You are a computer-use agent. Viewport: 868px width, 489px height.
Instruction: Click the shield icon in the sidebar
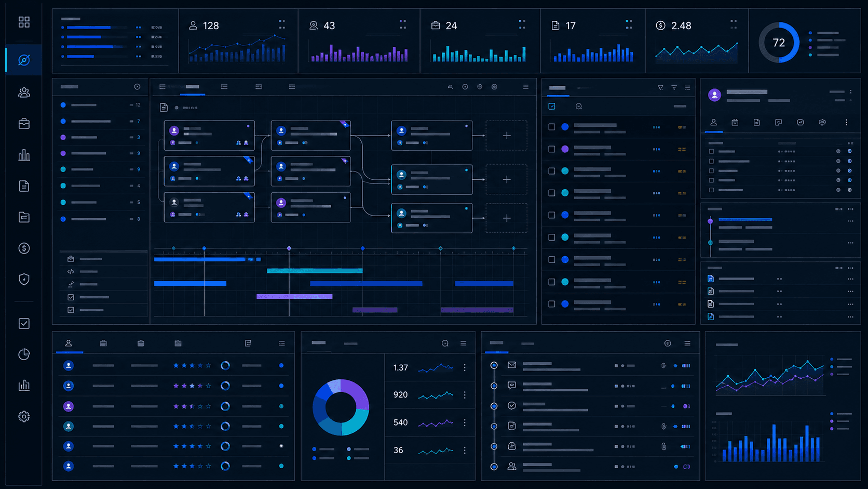click(24, 280)
